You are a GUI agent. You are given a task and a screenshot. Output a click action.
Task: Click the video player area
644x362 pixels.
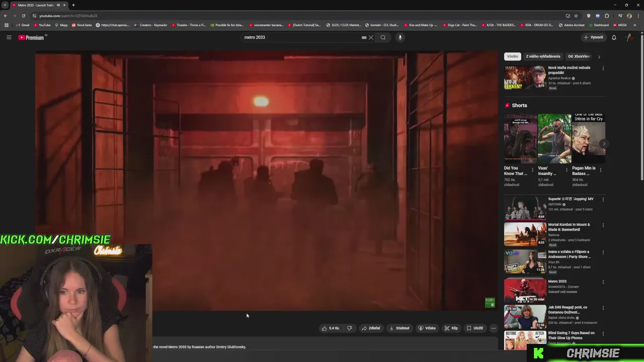267,181
